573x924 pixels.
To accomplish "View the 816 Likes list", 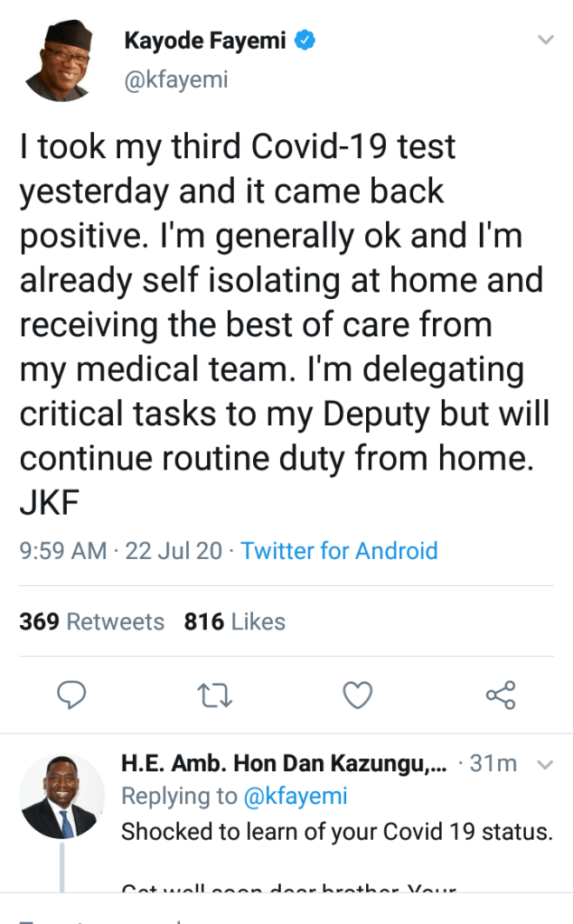I will tap(234, 621).
